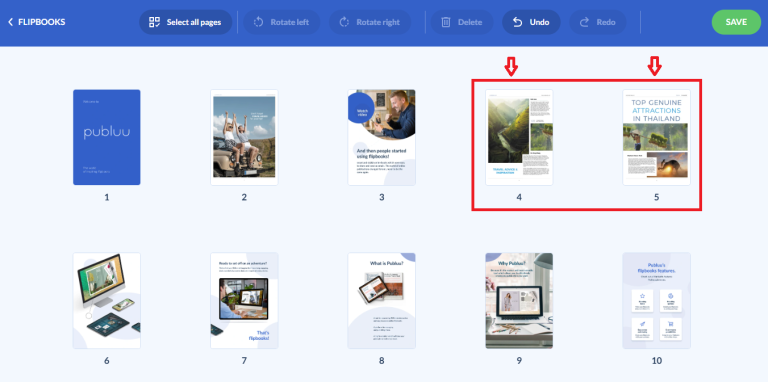
Task: Click page number label 1
Action: 107,197
